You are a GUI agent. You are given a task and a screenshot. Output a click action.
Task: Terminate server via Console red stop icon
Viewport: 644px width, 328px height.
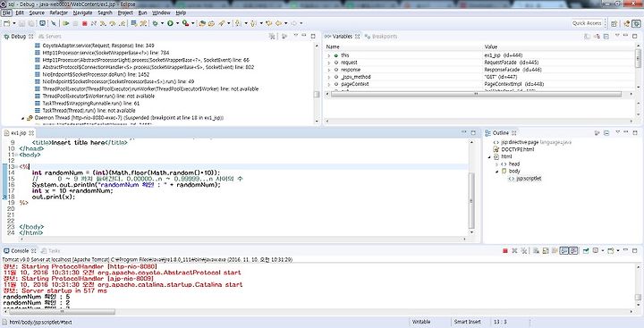[505, 250]
